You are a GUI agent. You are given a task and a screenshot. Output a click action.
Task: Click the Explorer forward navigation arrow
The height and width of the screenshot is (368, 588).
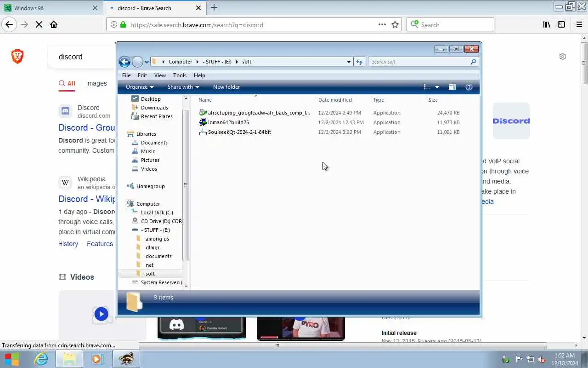(137, 62)
